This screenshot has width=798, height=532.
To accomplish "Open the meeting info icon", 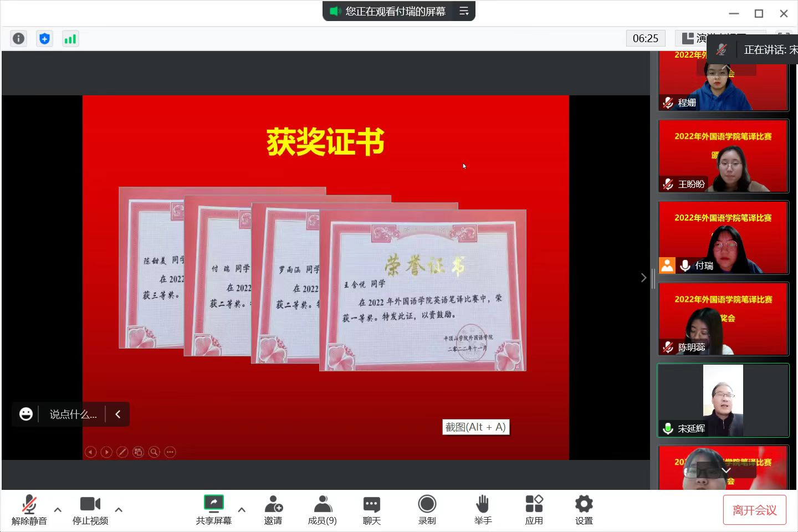I will pos(18,38).
